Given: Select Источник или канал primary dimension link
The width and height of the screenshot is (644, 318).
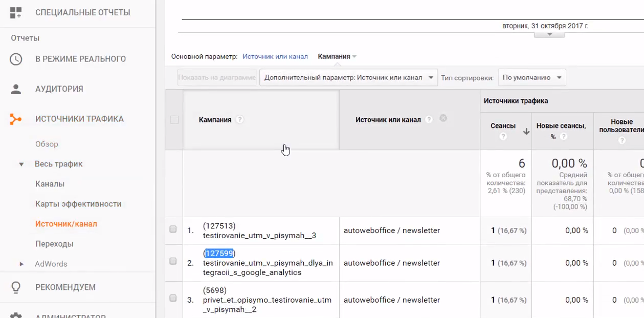Looking at the screenshot, I should 275,57.
